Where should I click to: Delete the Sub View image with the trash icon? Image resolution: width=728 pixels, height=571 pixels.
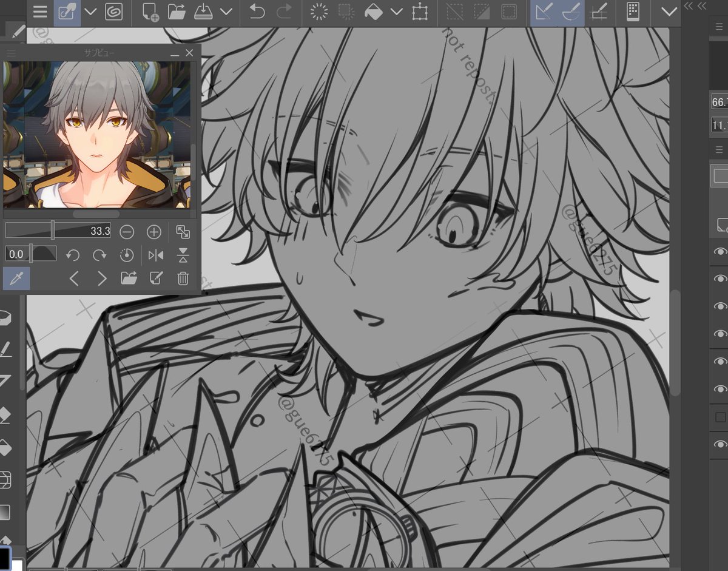[183, 279]
